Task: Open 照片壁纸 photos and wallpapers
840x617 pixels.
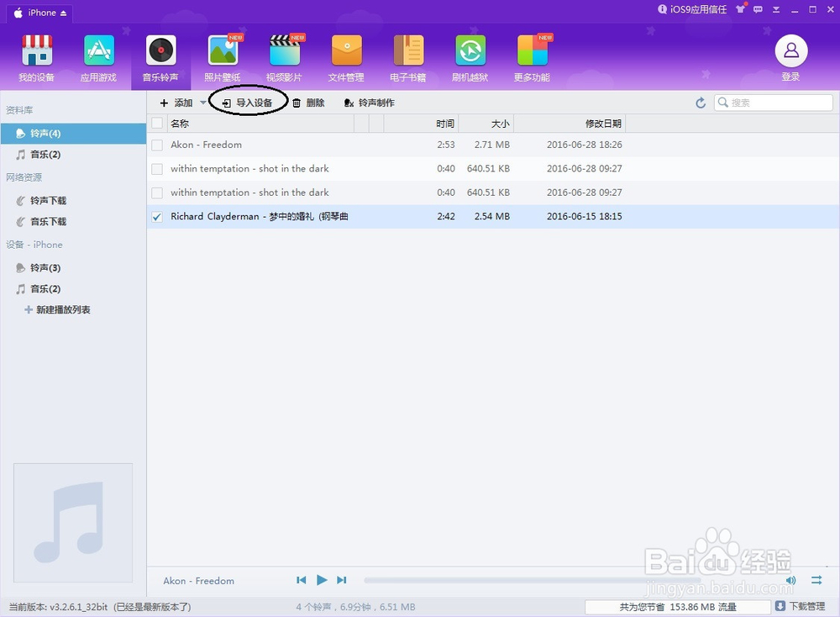Action: click(x=223, y=59)
